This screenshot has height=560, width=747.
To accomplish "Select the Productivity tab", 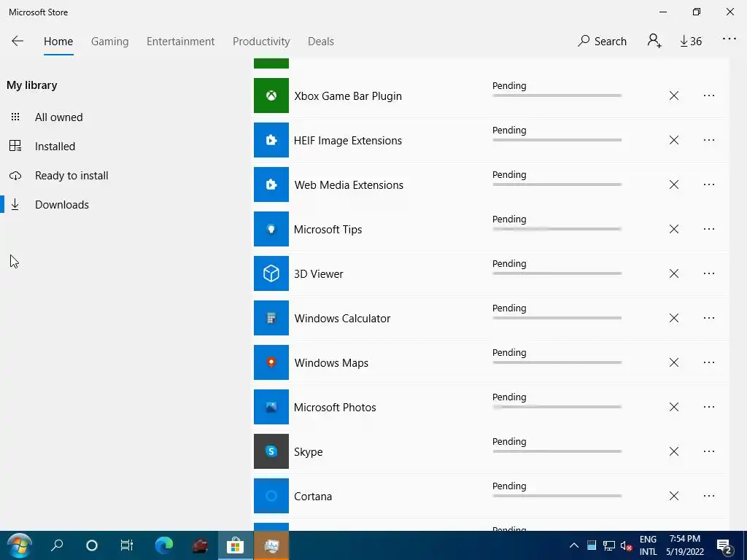I will click(x=261, y=42).
